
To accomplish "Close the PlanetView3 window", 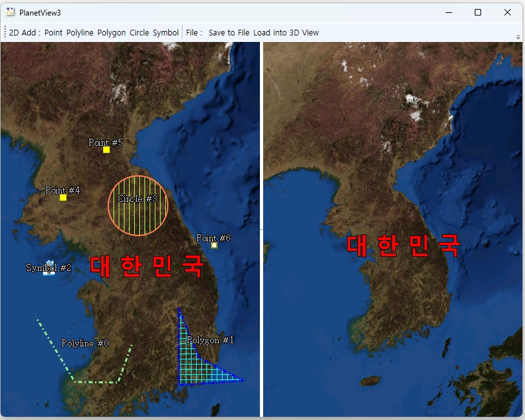I will [507, 12].
